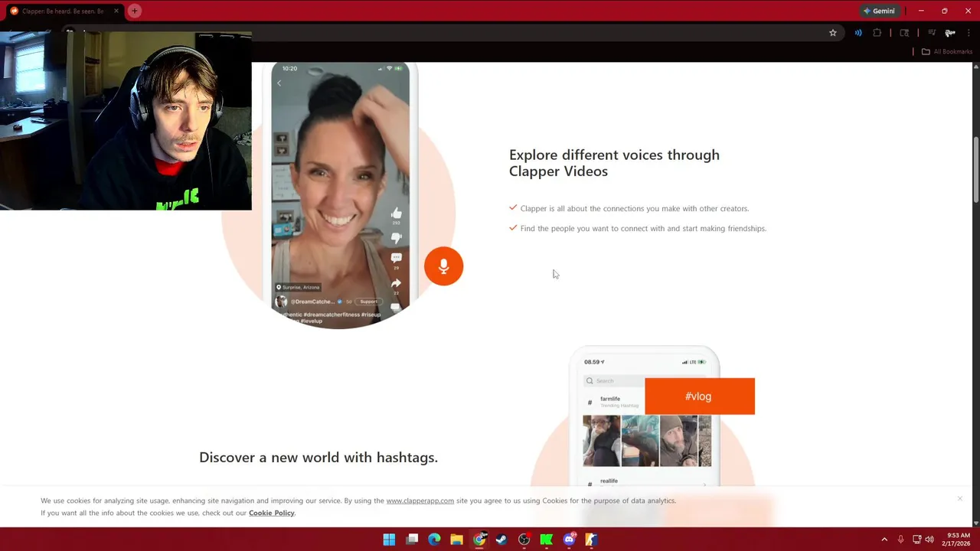Expand the hidden system tray icons

tap(884, 540)
